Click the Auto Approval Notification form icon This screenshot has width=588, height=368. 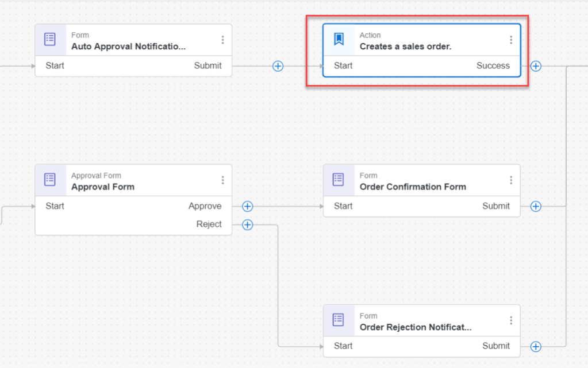pyautogui.click(x=51, y=40)
